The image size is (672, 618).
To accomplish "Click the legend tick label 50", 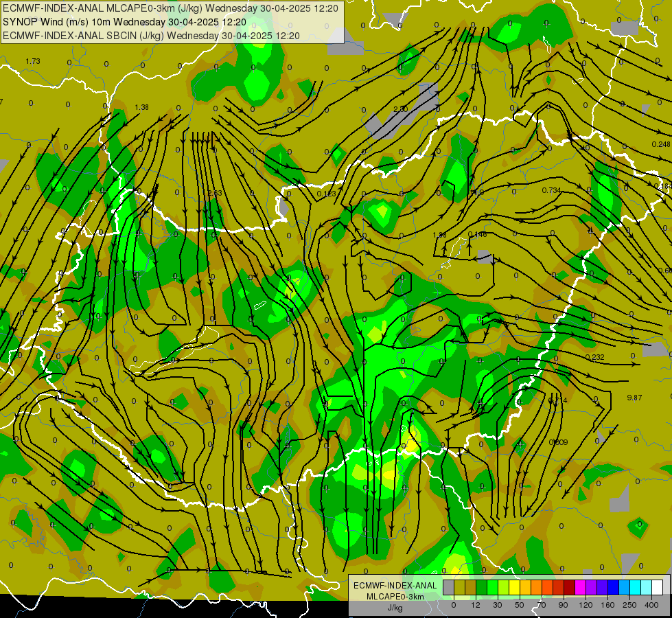I will tap(520, 605).
